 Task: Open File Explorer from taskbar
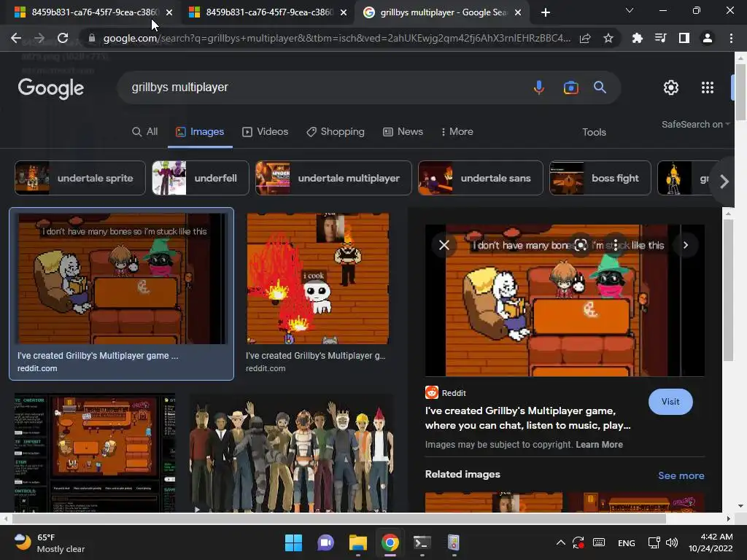[357, 542]
